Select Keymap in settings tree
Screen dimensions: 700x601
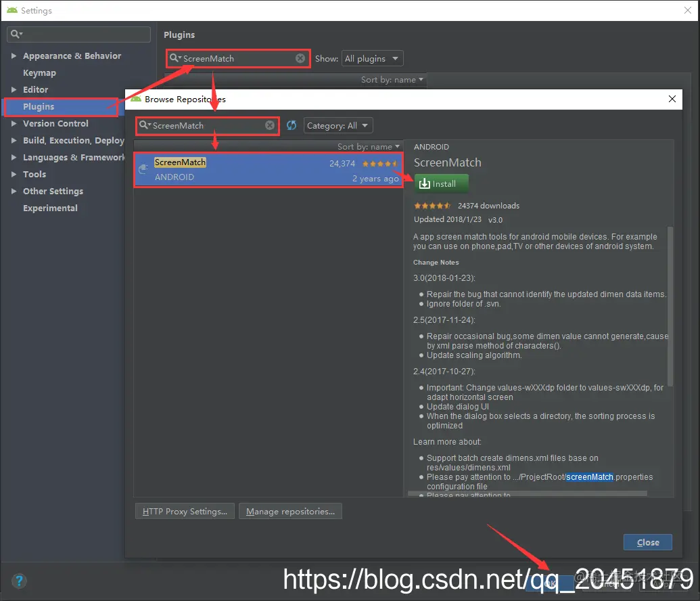click(39, 73)
